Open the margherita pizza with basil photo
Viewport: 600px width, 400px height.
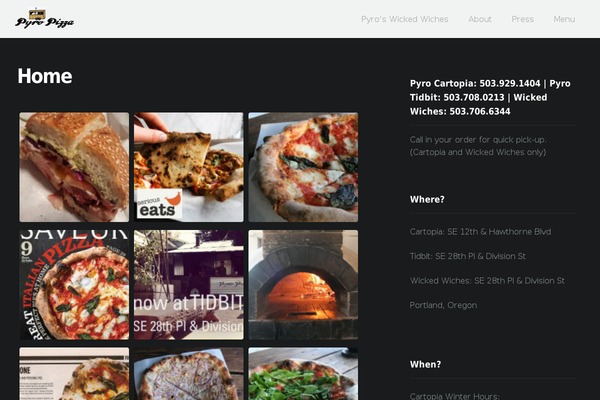(303, 167)
